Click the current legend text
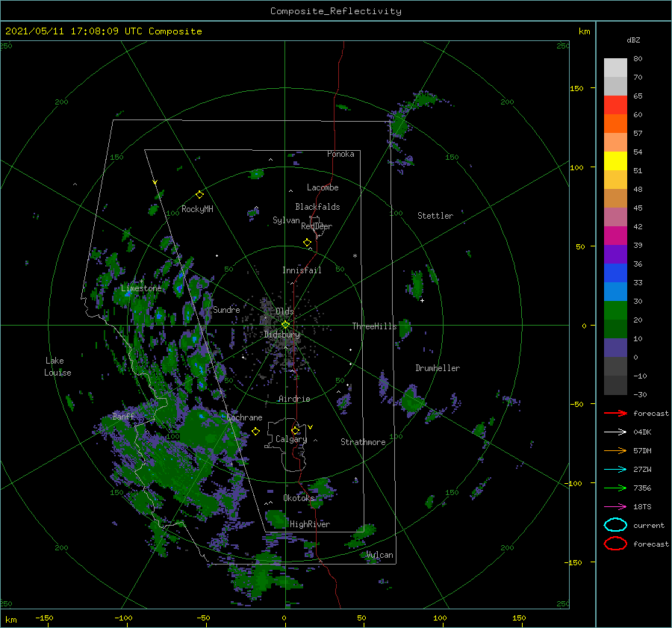 coord(649,525)
